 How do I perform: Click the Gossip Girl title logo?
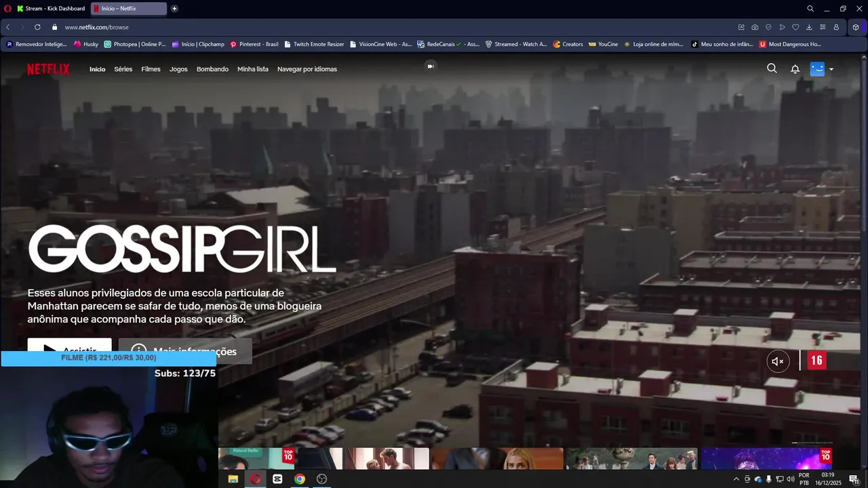tap(182, 249)
